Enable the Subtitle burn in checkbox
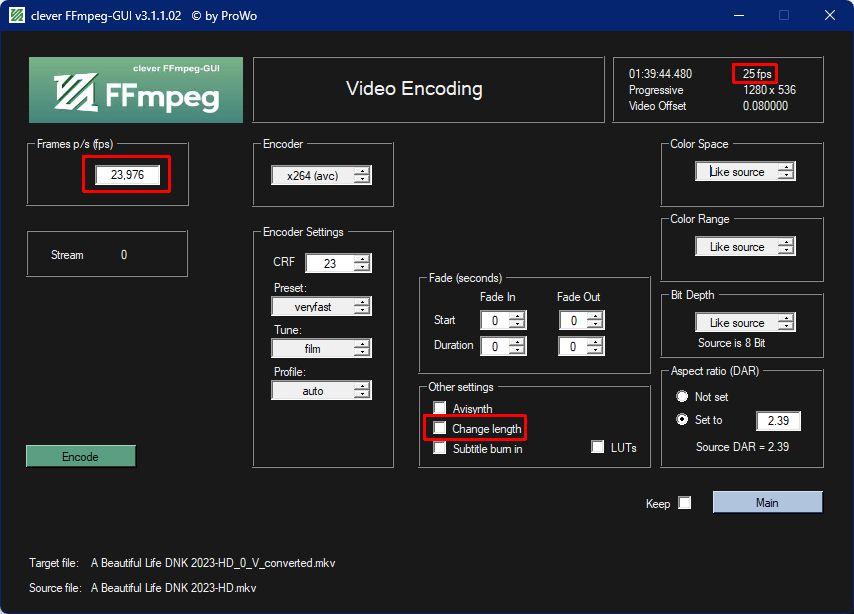The image size is (854, 614). tap(440, 448)
